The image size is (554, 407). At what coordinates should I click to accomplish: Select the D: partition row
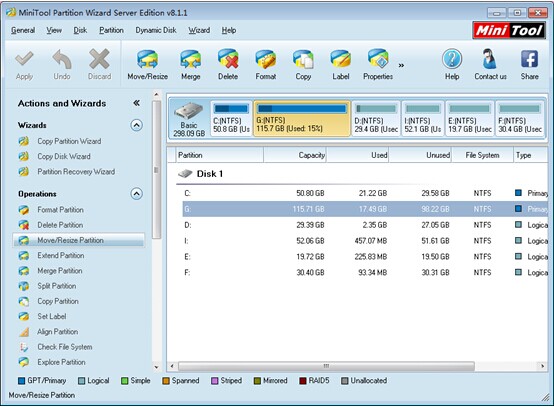click(365, 225)
